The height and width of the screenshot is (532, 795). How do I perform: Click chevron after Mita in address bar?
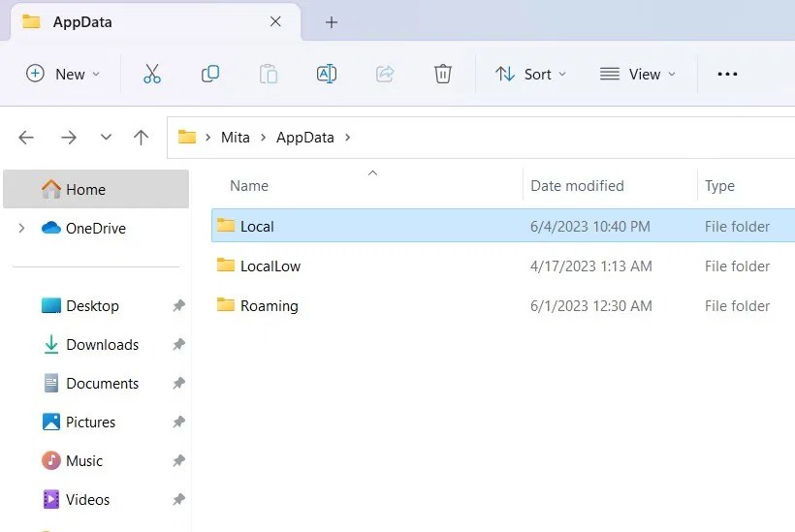(x=263, y=138)
